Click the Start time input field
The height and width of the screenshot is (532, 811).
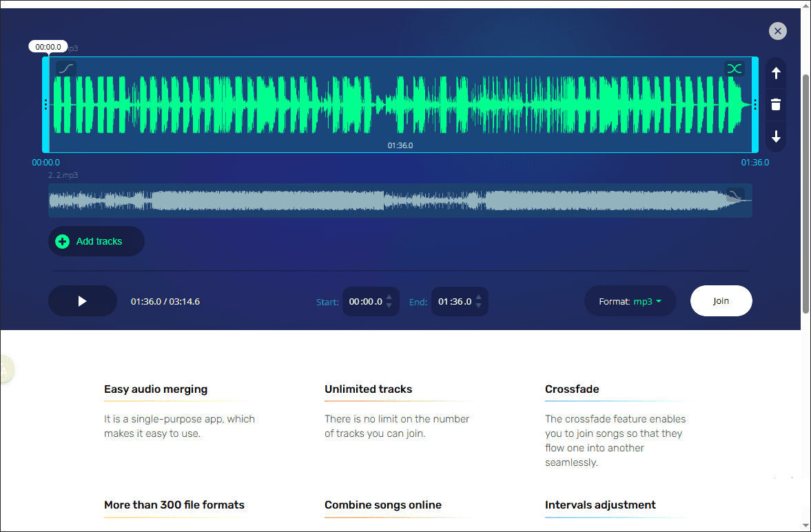365,300
